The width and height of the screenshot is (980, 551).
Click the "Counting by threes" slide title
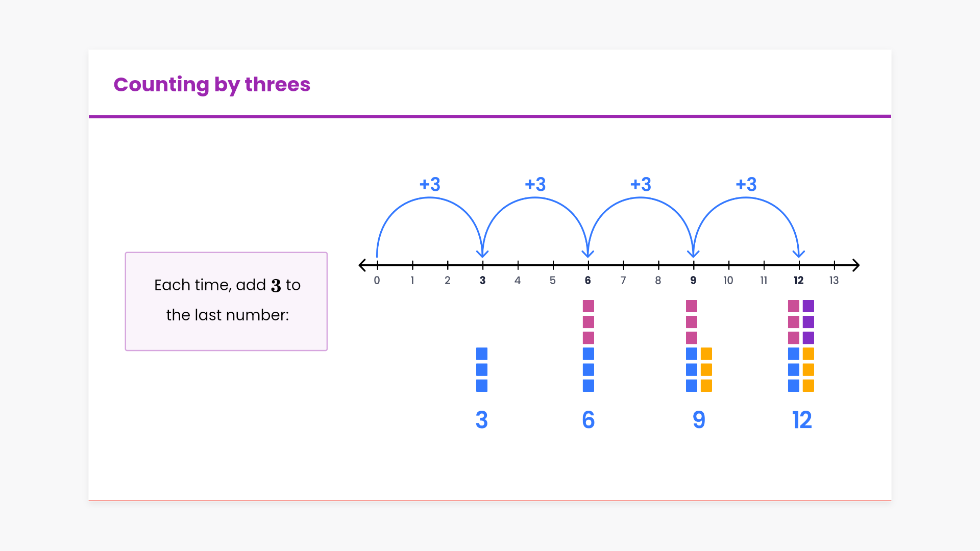click(212, 85)
